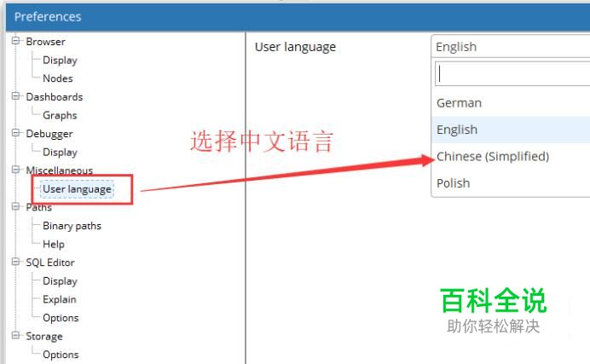Select the Paths category
590x364 pixels.
coord(38,207)
